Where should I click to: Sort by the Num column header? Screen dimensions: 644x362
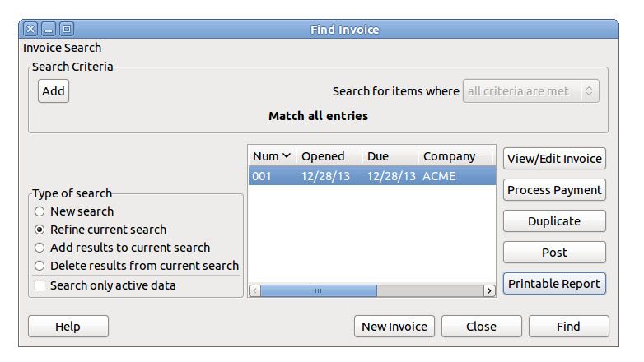(x=271, y=156)
